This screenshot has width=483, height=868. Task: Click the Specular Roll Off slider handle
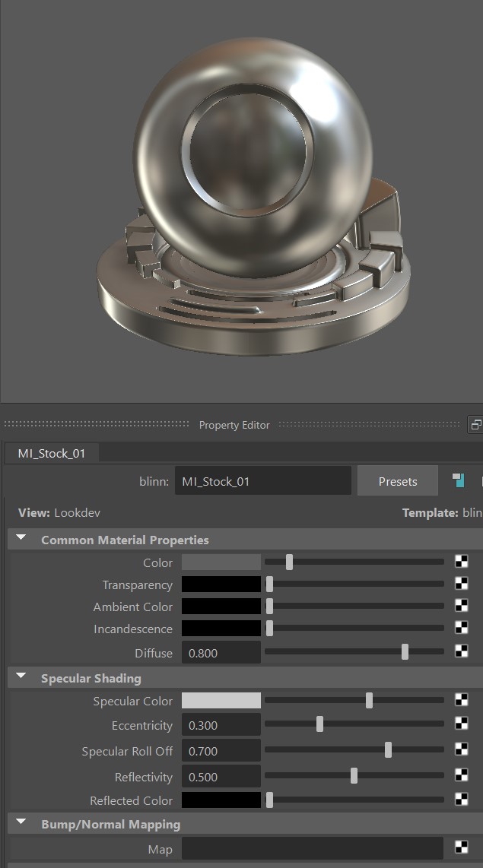point(388,750)
